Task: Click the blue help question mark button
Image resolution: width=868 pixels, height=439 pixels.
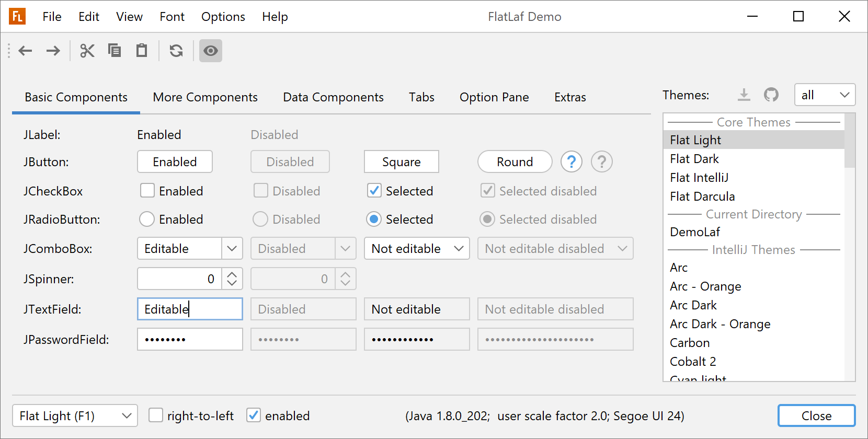Action: click(x=571, y=162)
